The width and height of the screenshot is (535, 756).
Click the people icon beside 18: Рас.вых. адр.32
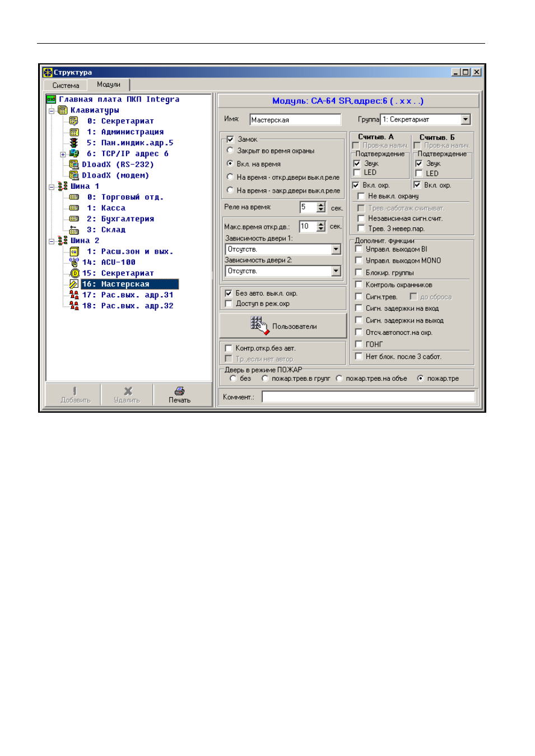(74, 306)
